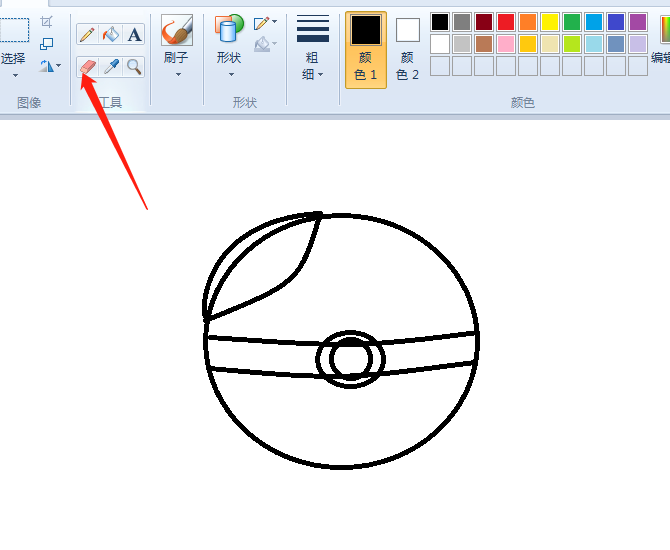This screenshot has height=550, width=670.
Task: Select the Color picker eyedropper tool
Action: click(x=111, y=67)
